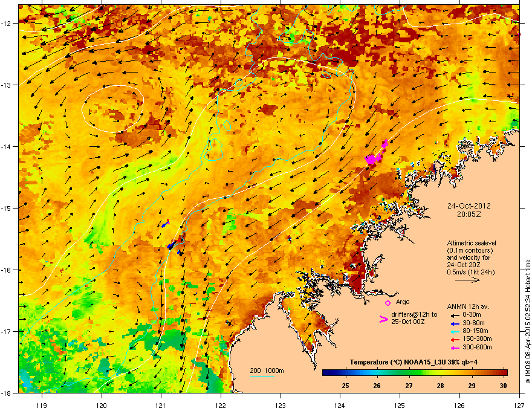Click the 'drifters@12h to' legend label
The width and height of the screenshot is (532, 411).
414,315
